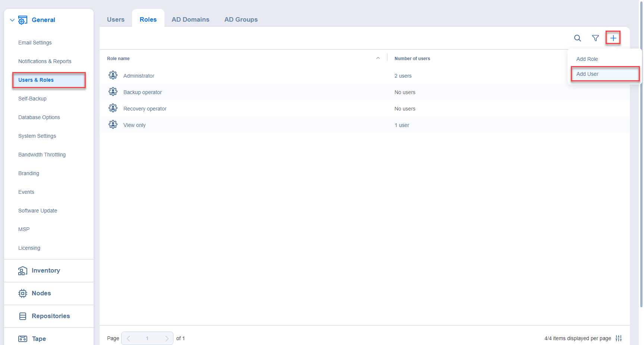Sort by Role name column arrow

click(x=378, y=58)
